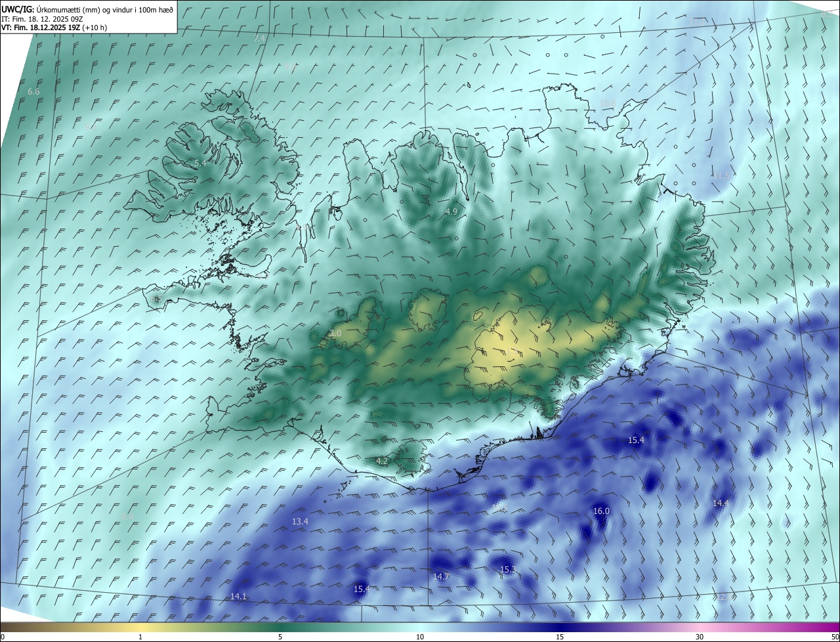Image resolution: width=840 pixels, height=642 pixels.
Task: Click the color scale tick labeled 0
Action: (x=3, y=637)
